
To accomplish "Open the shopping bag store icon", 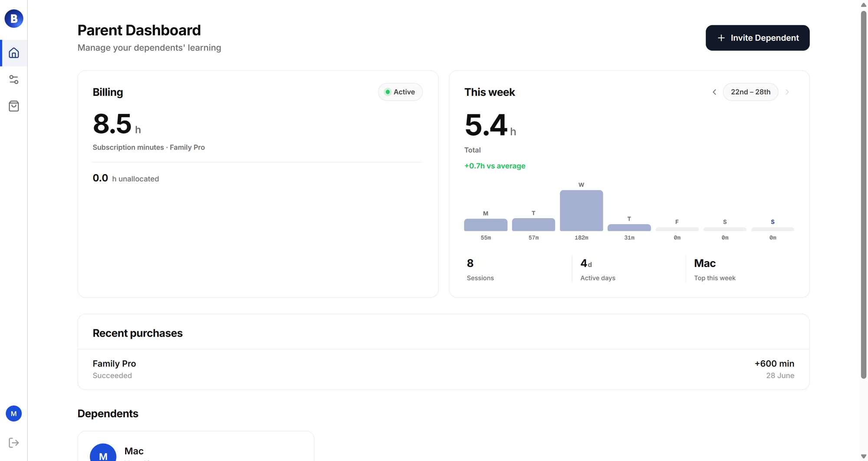I will point(14,106).
